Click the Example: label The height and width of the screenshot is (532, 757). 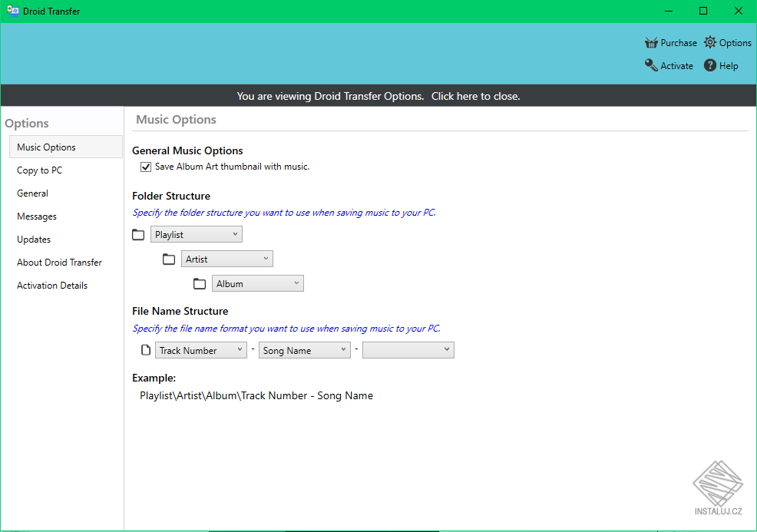[x=154, y=378]
